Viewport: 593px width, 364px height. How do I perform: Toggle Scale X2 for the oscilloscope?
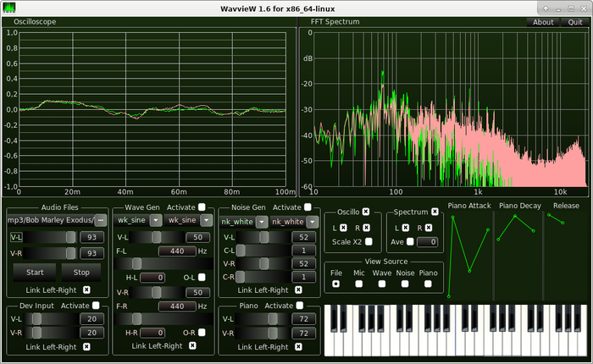[369, 242]
